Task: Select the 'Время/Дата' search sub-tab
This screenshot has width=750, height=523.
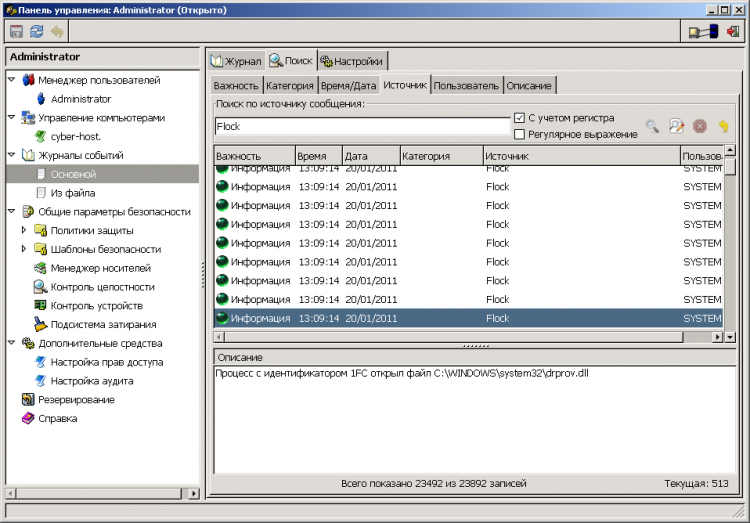Action: [x=348, y=86]
